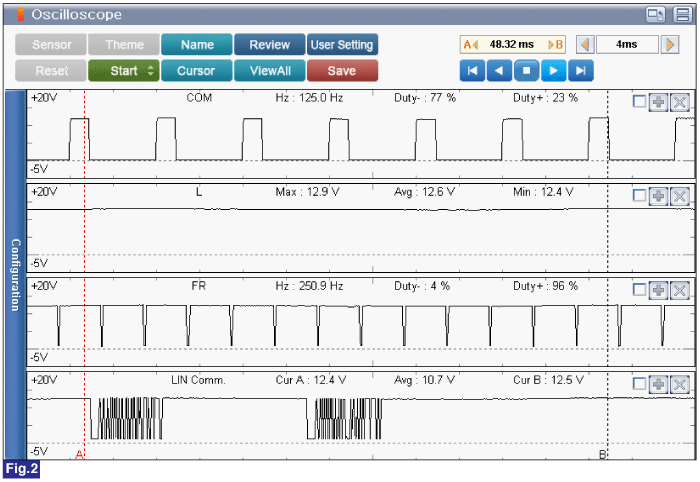700x482 pixels.
Task: Click the 48.32 ms cursor time field
Action: (512, 45)
